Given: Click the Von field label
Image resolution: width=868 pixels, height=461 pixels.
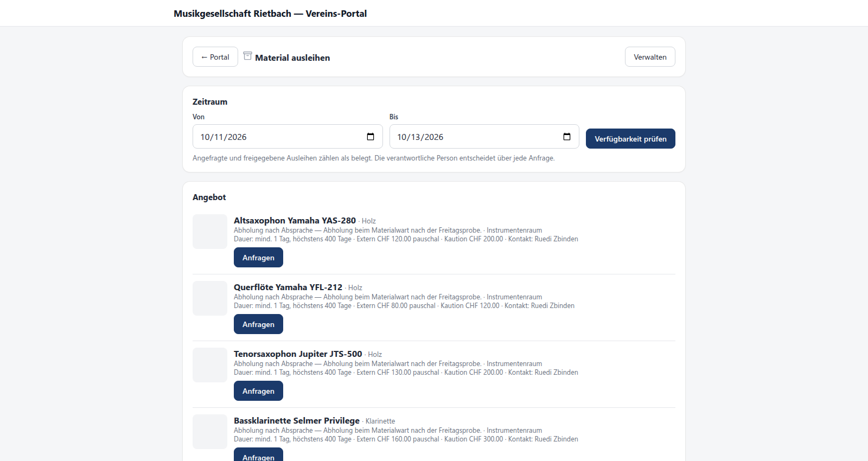Looking at the screenshot, I should coord(199,117).
